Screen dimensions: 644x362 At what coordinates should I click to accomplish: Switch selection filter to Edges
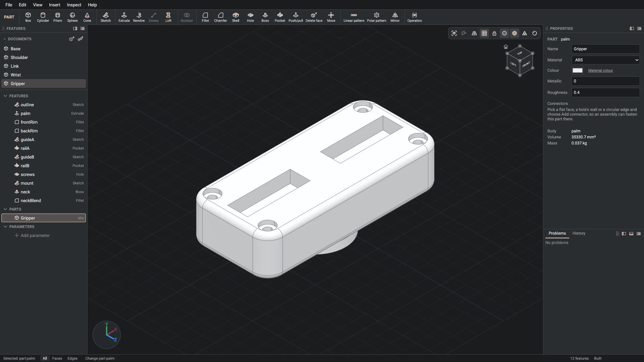pyautogui.click(x=72, y=358)
